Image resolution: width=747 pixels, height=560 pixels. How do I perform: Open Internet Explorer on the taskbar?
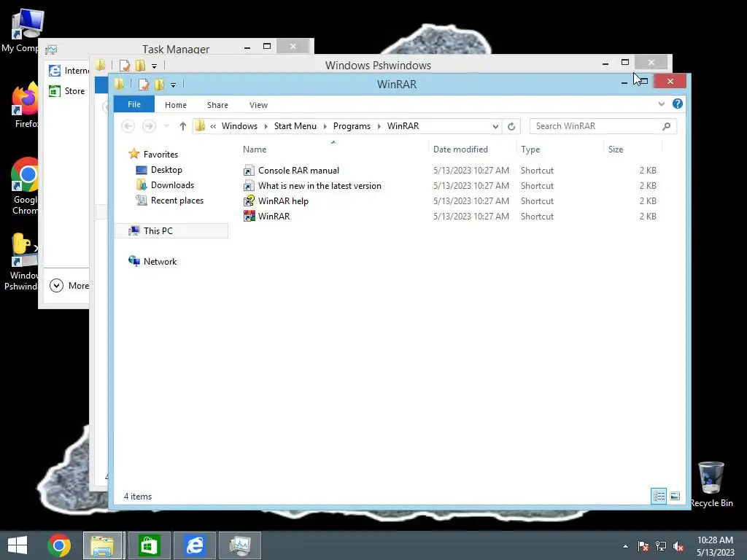coord(194,545)
